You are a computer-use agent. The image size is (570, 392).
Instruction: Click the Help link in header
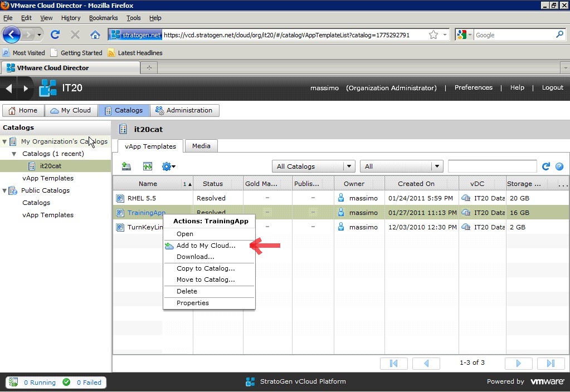(517, 87)
